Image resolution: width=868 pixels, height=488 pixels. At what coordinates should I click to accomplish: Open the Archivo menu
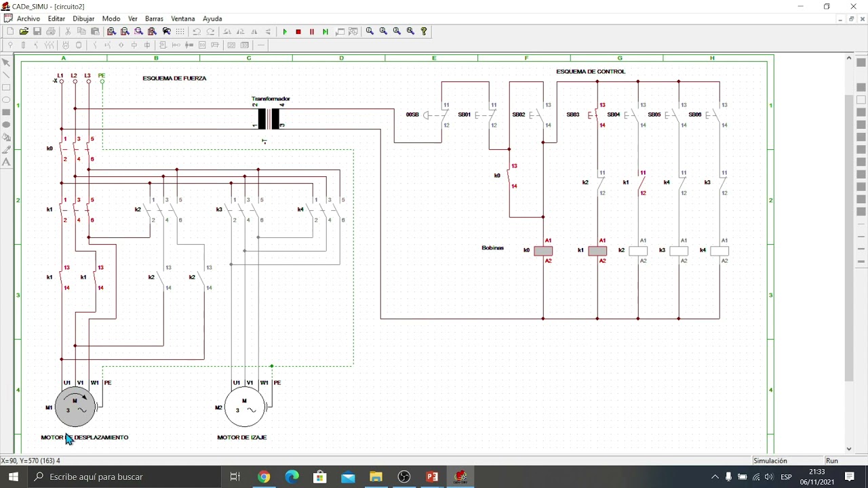[28, 19]
